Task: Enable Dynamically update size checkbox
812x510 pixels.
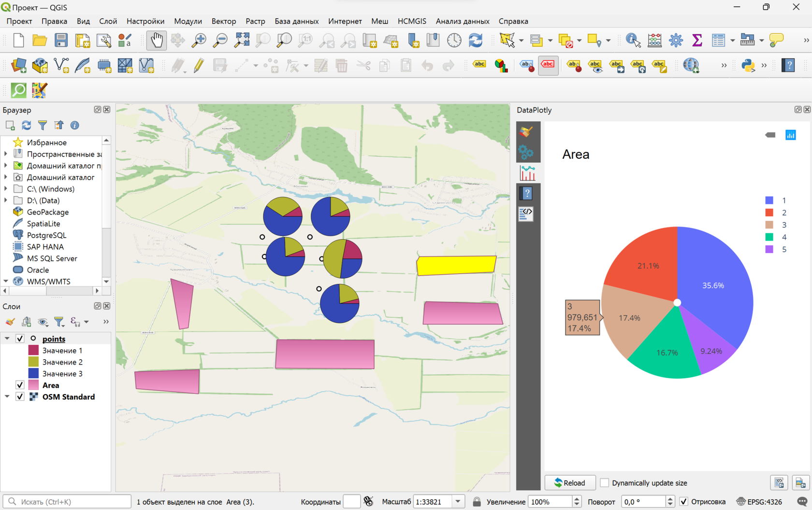Action: (604, 482)
